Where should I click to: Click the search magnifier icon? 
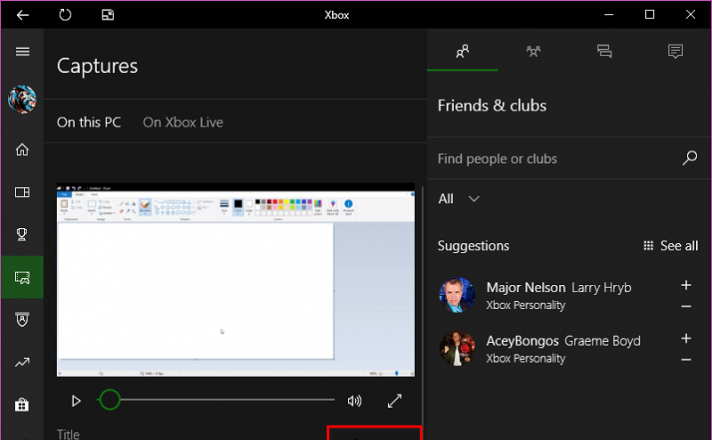(689, 158)
